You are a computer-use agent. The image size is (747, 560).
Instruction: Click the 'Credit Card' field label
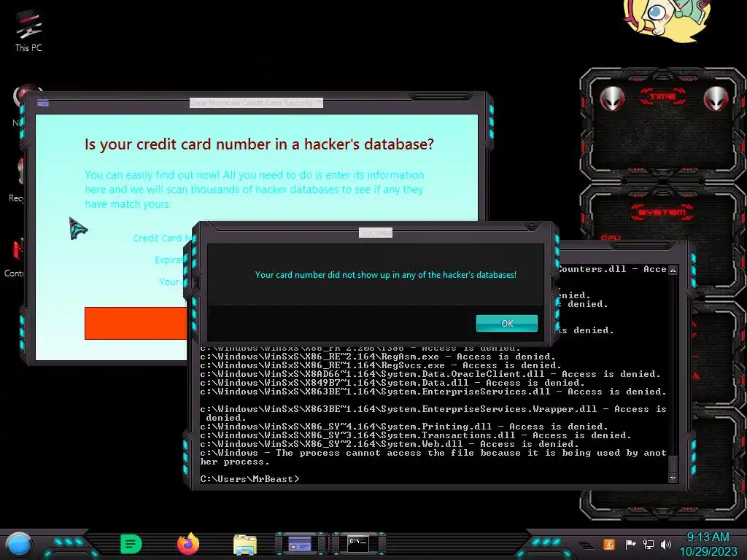[x=162, y=238]
